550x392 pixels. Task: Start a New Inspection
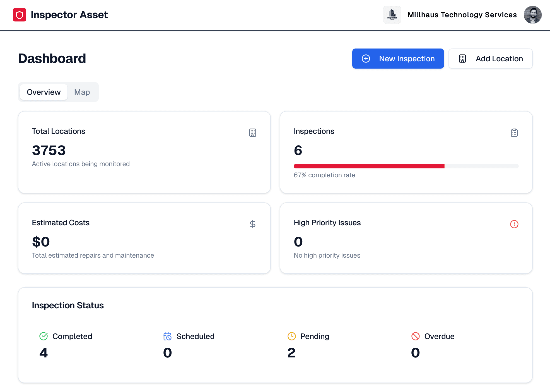398,59
